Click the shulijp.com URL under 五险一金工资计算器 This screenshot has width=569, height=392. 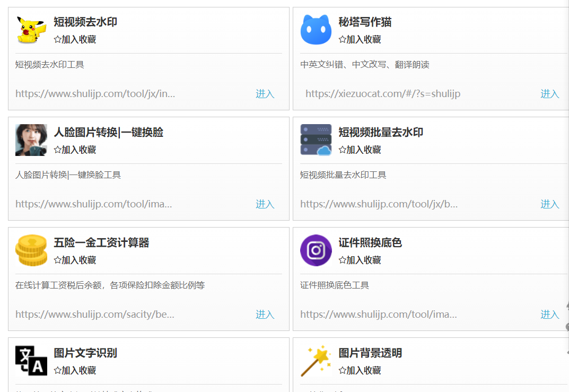(x=95, y=314)
